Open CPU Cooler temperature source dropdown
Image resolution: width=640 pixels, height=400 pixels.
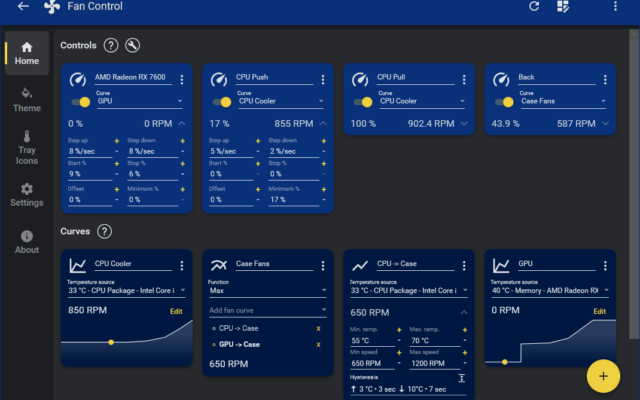(127, 291)
